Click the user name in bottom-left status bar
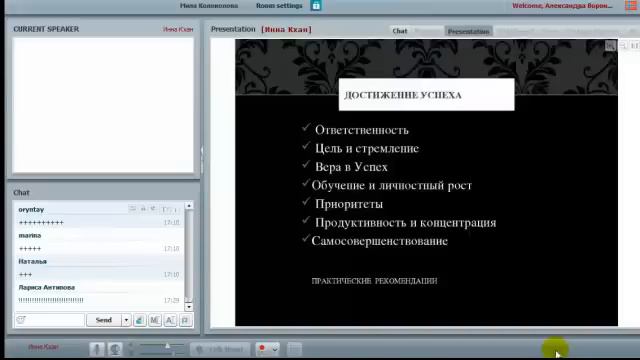 [x=43, y=347]
